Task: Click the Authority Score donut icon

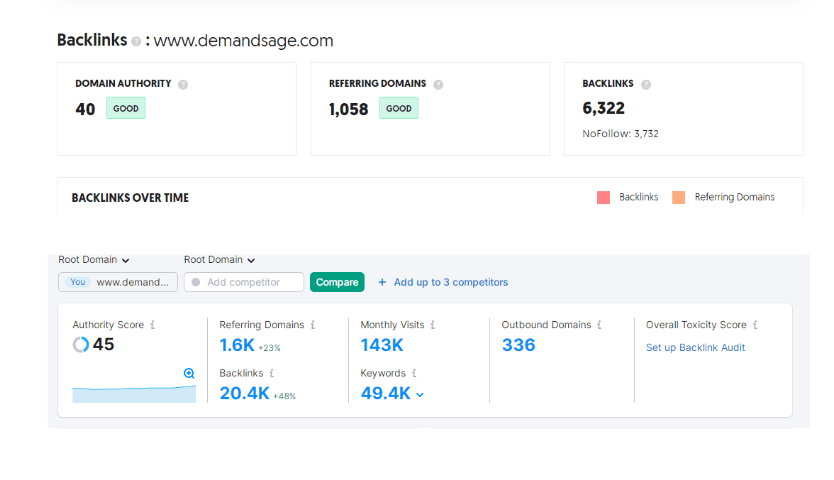Action: pos(81,345)
